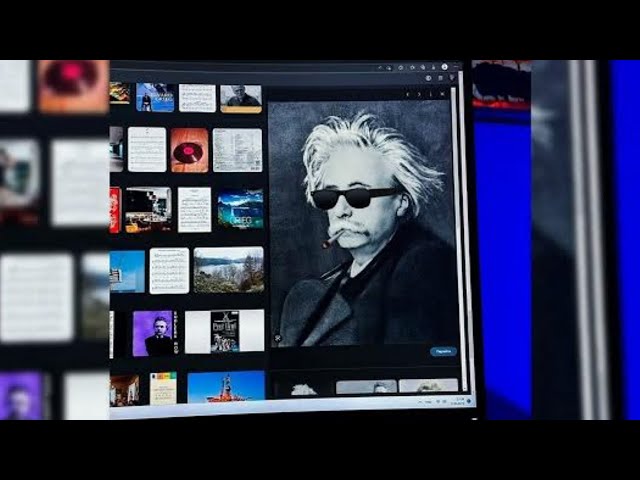Search the previewed image with Lens icon
The height and width of the screenshot is (480, 640).
[278, 338]
